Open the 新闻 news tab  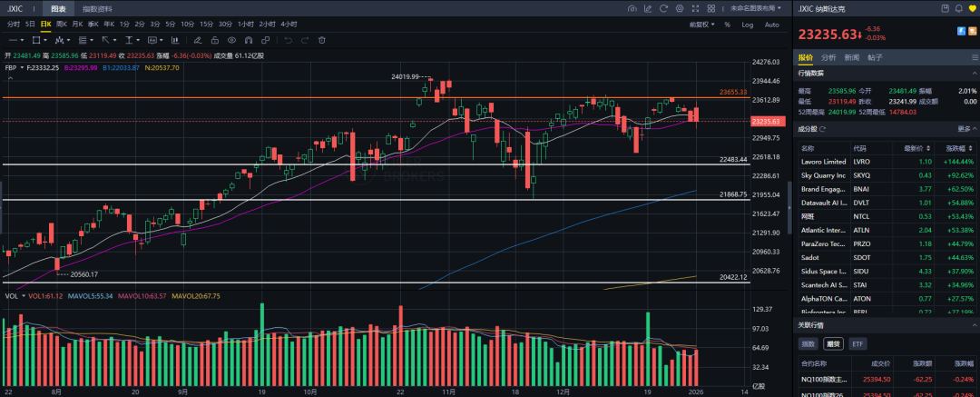pyautogui.click(x=852, y=57)
